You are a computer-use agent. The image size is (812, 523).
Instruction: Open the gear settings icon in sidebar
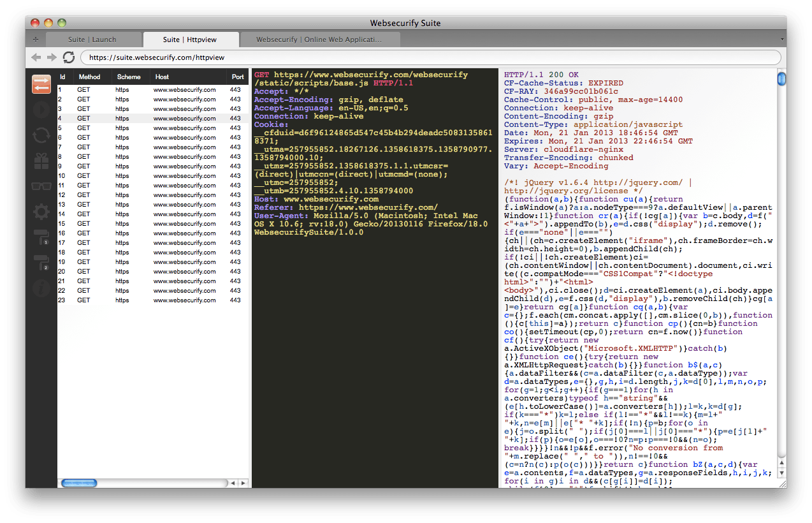(x=41, y=212)
